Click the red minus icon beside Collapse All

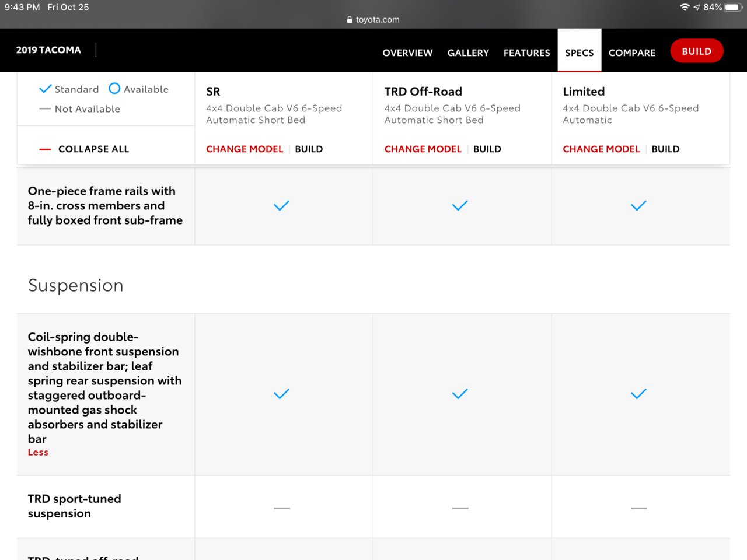tap(45, 149)
